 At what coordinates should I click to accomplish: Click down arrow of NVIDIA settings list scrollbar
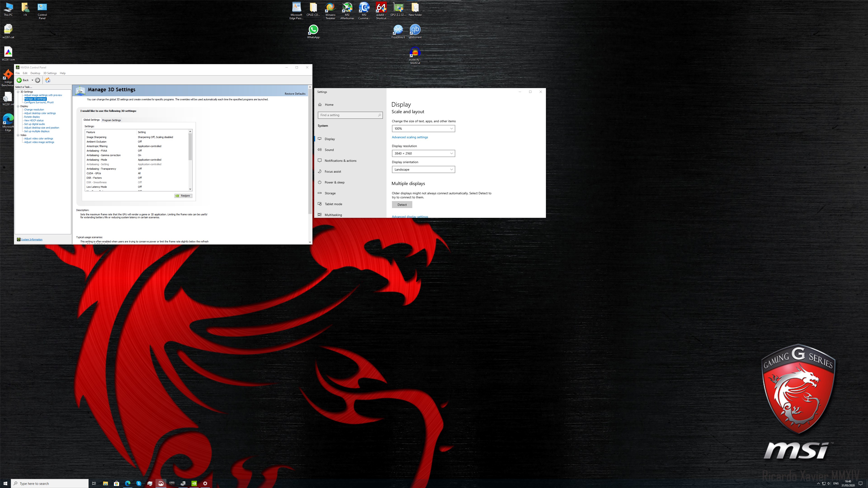(190, 189)
